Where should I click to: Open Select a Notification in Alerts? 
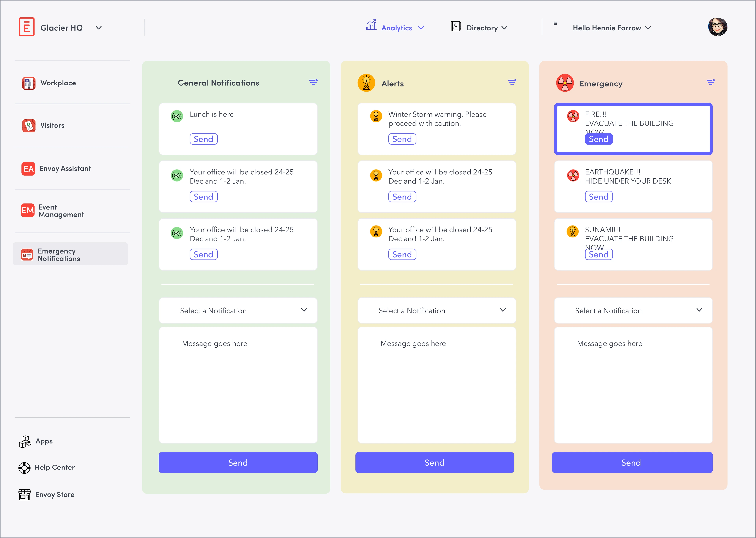tap(437, 310)
